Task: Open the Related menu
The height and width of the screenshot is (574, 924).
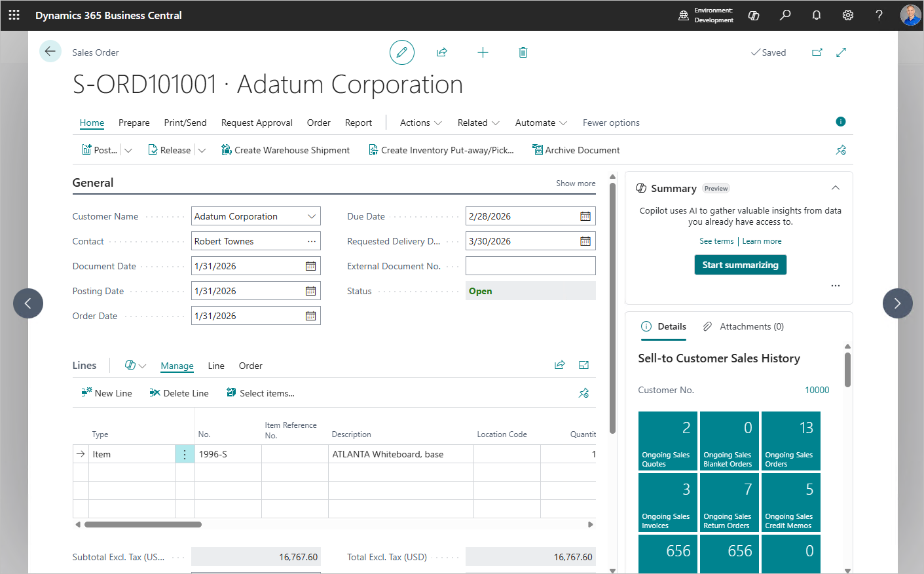Action: [x=479, y=123]
